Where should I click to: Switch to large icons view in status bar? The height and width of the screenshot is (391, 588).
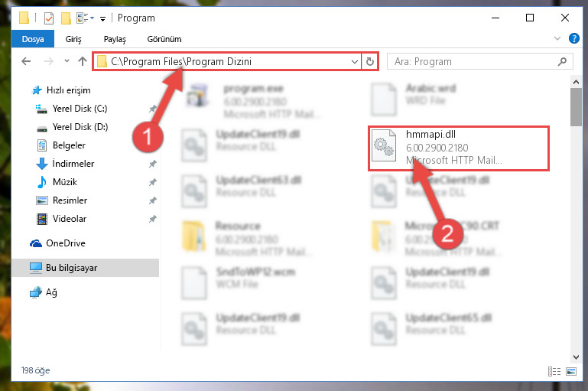pos(571,371)
